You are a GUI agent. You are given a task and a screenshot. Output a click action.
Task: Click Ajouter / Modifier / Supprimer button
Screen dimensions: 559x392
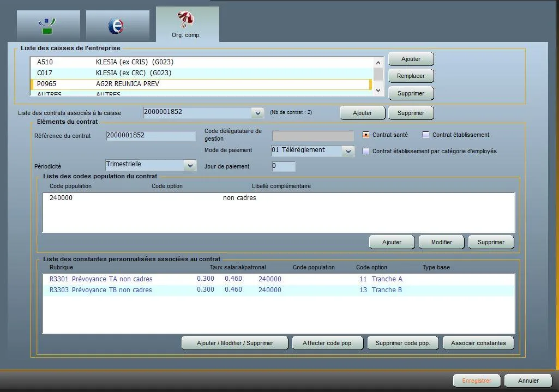(235, 343)
